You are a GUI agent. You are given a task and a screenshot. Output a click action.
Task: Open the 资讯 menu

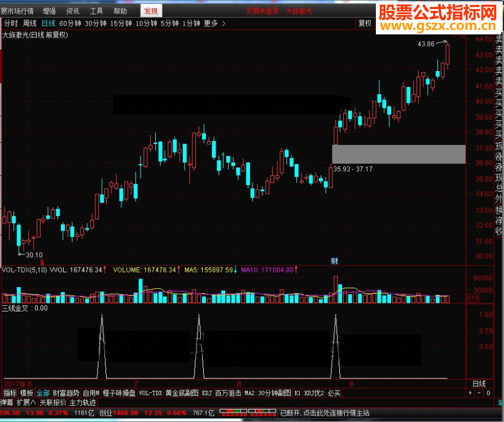click(73, 11)
